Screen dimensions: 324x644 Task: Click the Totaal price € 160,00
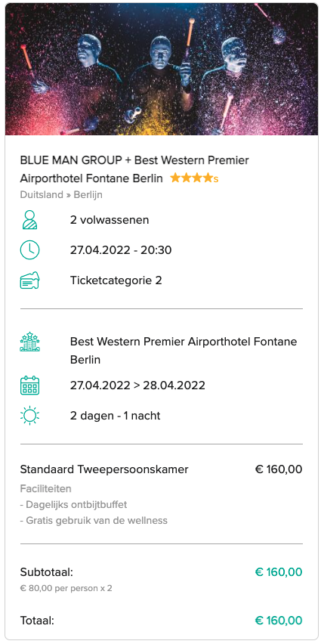click(x=279, y=620)
